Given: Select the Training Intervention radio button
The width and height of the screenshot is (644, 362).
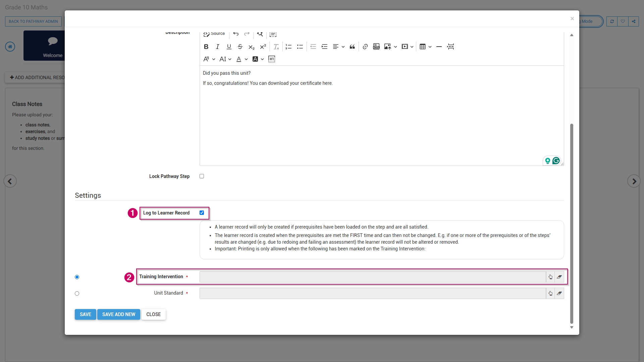Looking at the screenshot, I should 77,277.
